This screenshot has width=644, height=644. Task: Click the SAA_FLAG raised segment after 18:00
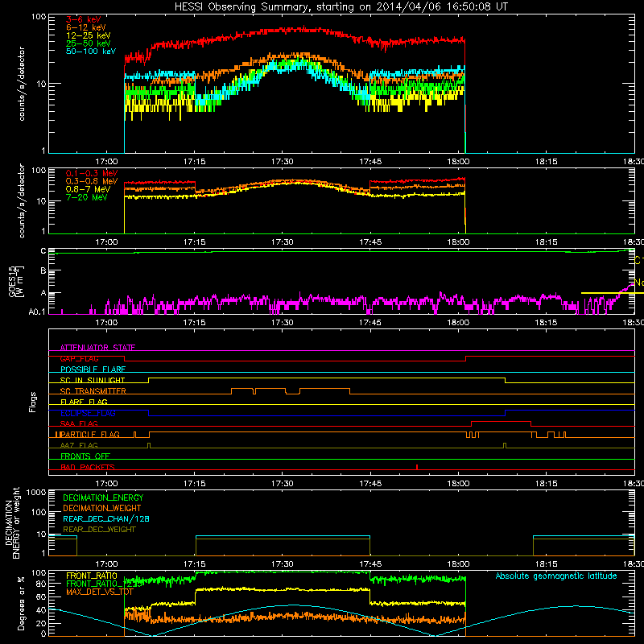[x=501, y=421]
